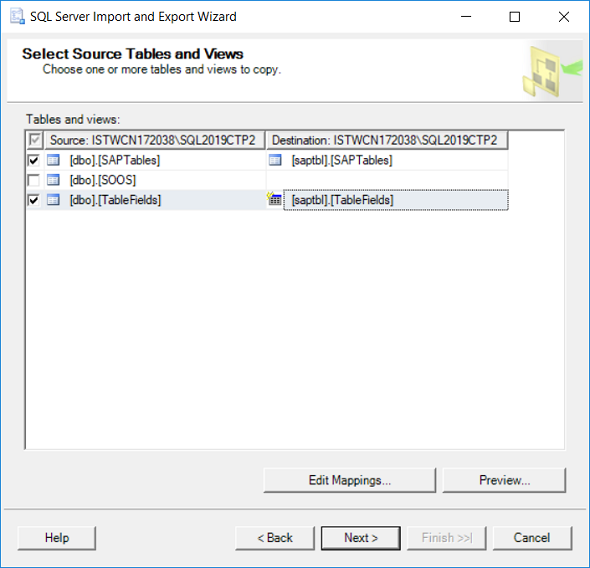Open Edit Mappings dialog
590x568 pixels.
[350, 480]
